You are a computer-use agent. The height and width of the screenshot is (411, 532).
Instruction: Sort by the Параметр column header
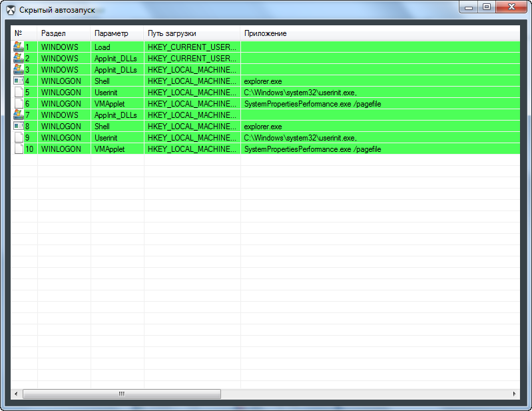coord(117,33)
